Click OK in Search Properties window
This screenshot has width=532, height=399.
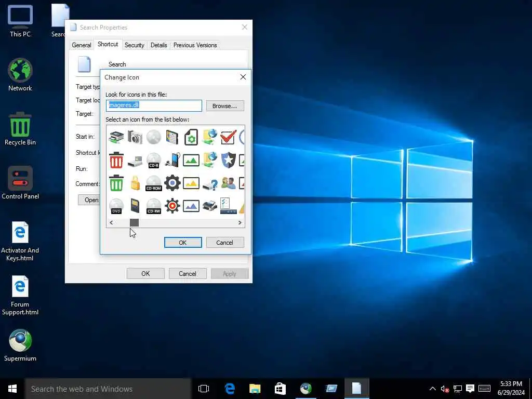(145, 273)
